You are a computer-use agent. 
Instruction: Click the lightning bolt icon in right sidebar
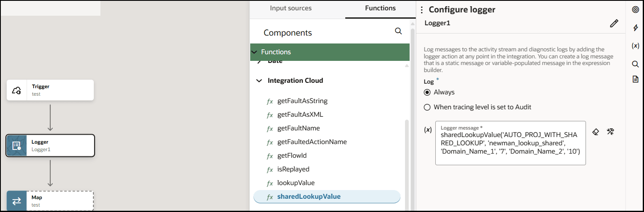635,28
